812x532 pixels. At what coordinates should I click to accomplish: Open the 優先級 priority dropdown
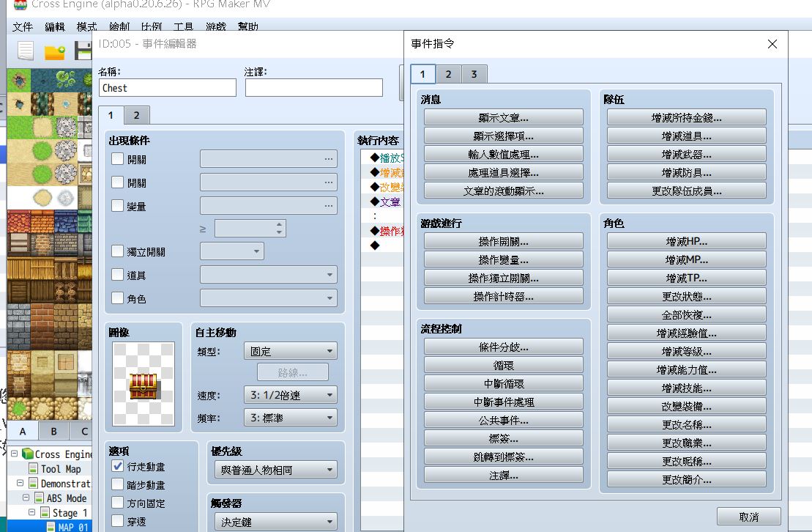275,470
